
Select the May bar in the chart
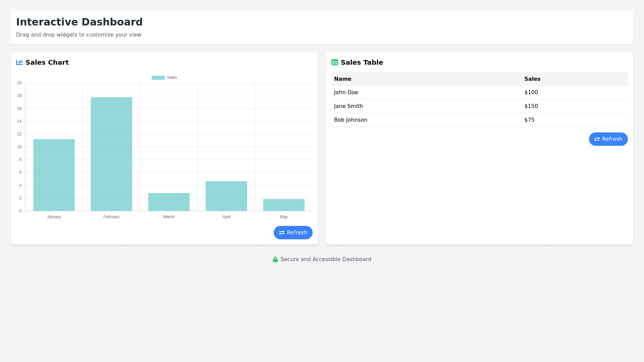[x=284, y=204]
